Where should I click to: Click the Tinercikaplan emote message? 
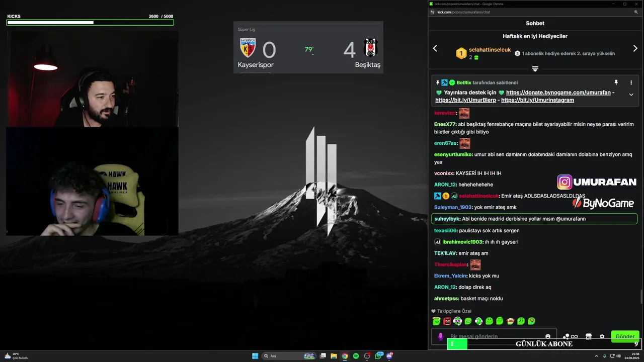click(457, 264)
